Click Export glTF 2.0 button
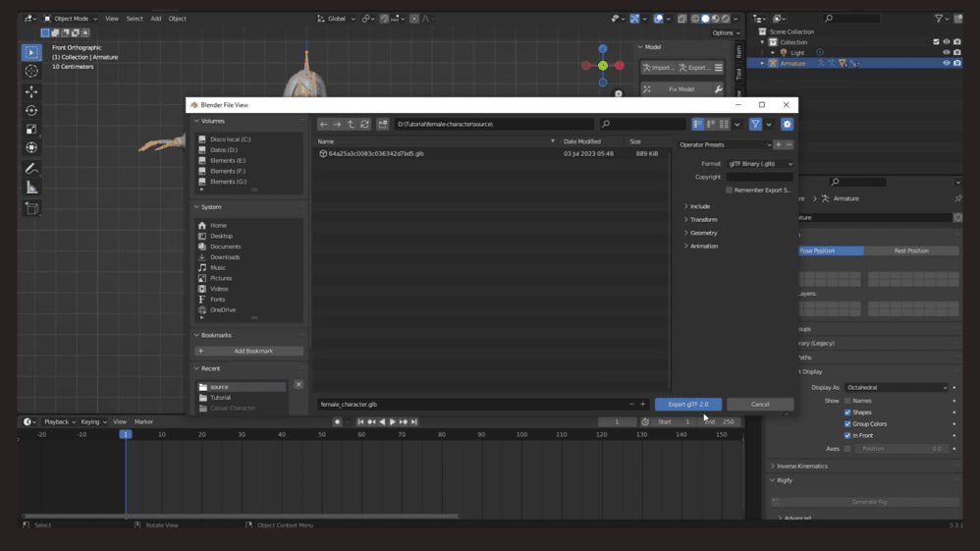This screenshot has width=980, height=551. tap(688, 404)
